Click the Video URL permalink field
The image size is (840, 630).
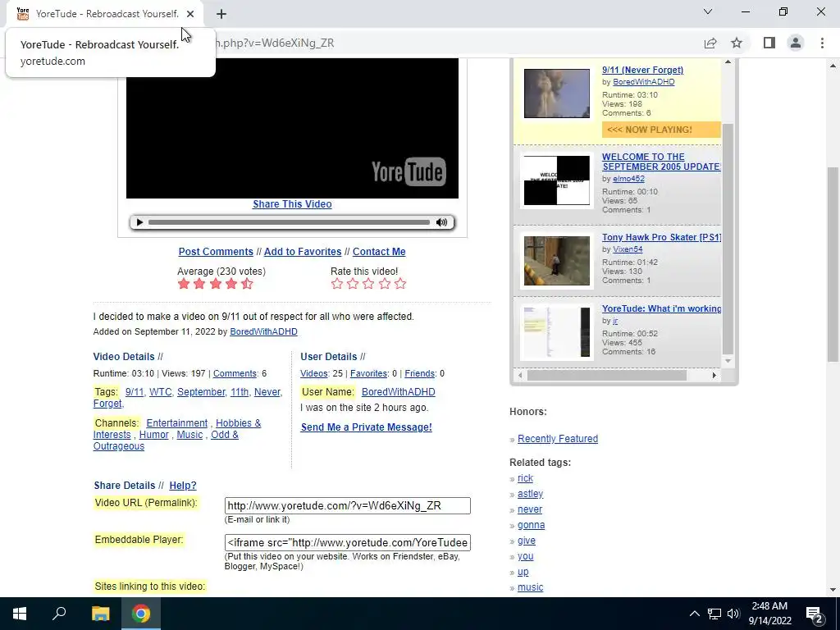tap(348, 505)
